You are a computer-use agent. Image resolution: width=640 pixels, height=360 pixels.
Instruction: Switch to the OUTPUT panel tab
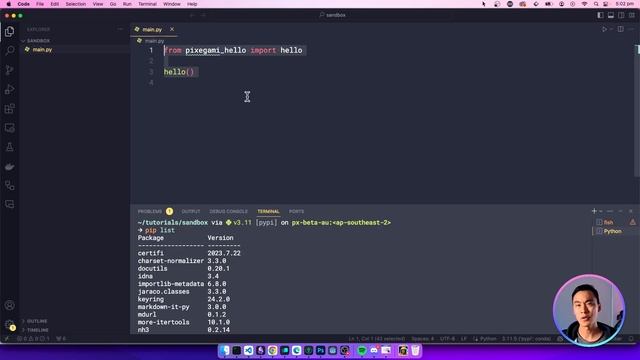191,211
